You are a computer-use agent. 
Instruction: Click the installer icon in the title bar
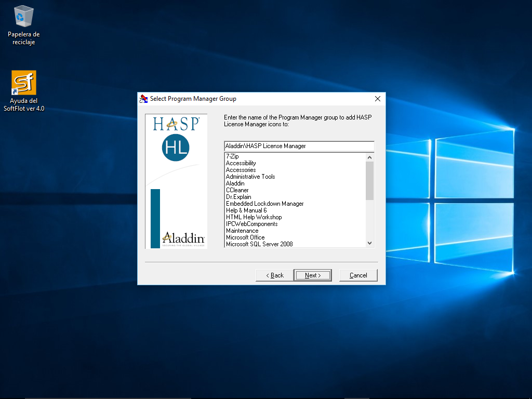(x=143, y=99)
